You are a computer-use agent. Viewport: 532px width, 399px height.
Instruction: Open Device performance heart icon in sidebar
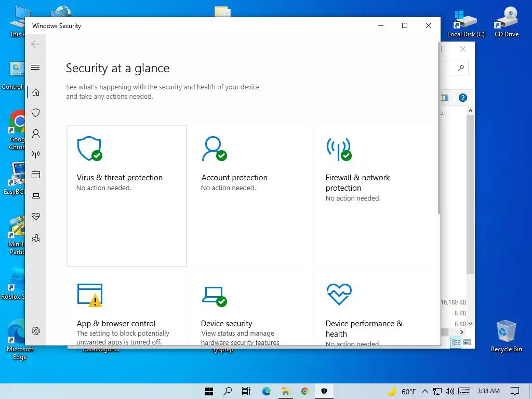coord(36,217)
